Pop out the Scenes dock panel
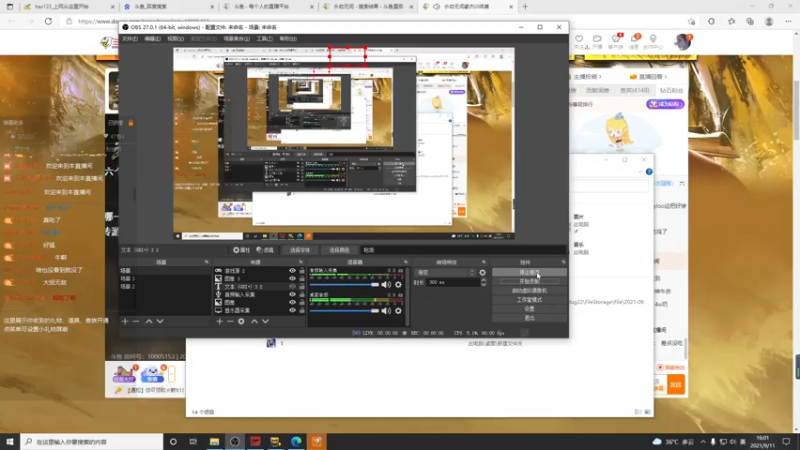The height and width of the screenshot is (450, 800). (x=207, y=262)
